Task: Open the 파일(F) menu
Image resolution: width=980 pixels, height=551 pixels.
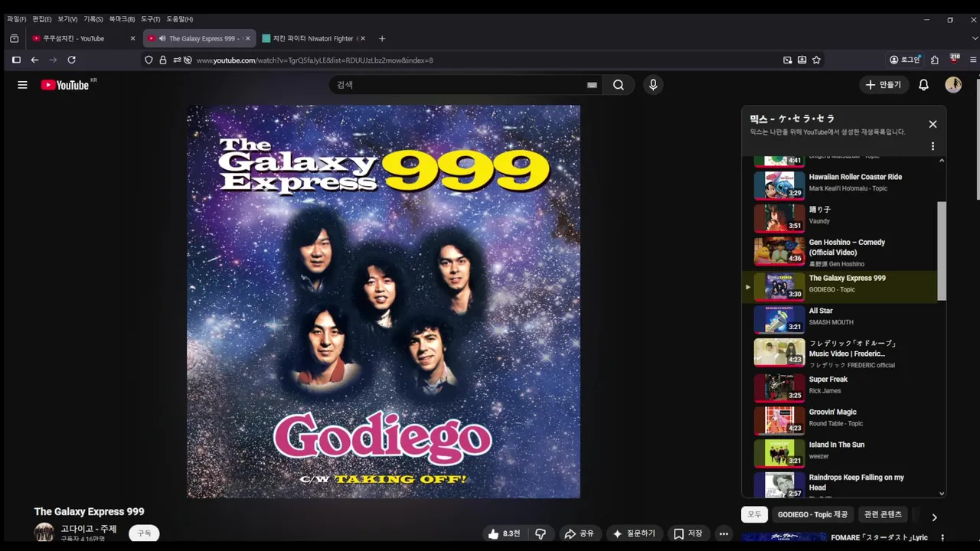Action: 16,19
